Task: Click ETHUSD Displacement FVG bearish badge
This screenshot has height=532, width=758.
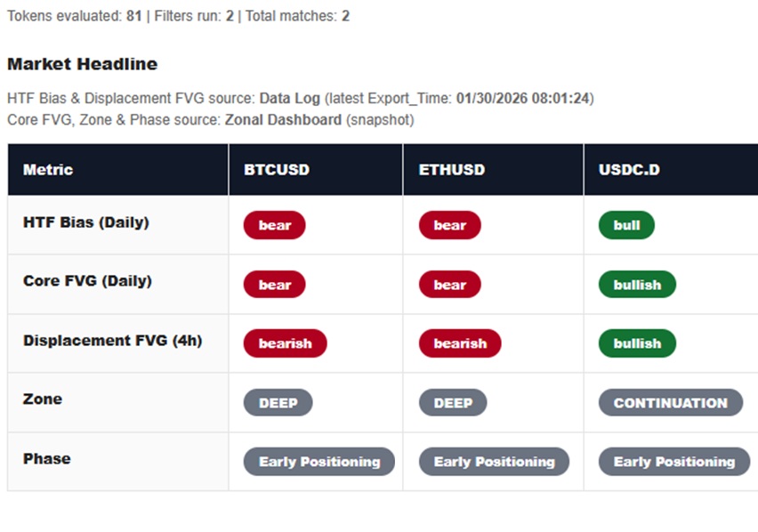Action: point(460,343)
